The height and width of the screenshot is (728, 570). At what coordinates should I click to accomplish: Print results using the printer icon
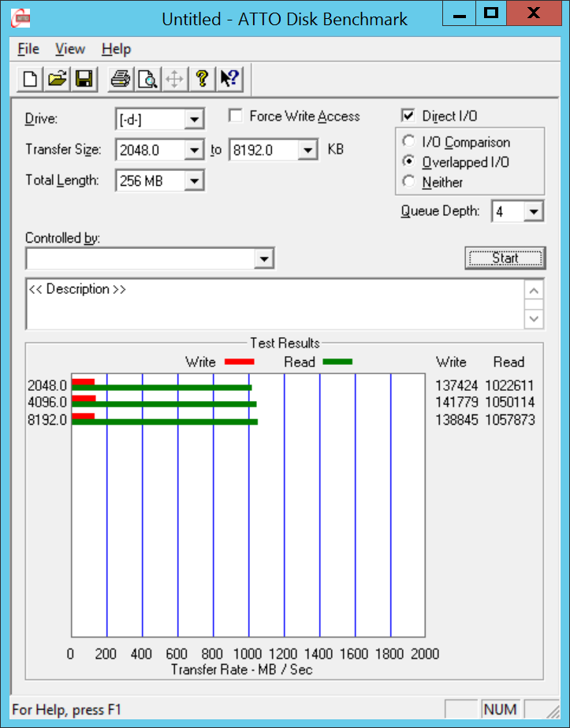pyautogui.click(x=121, y=79)
